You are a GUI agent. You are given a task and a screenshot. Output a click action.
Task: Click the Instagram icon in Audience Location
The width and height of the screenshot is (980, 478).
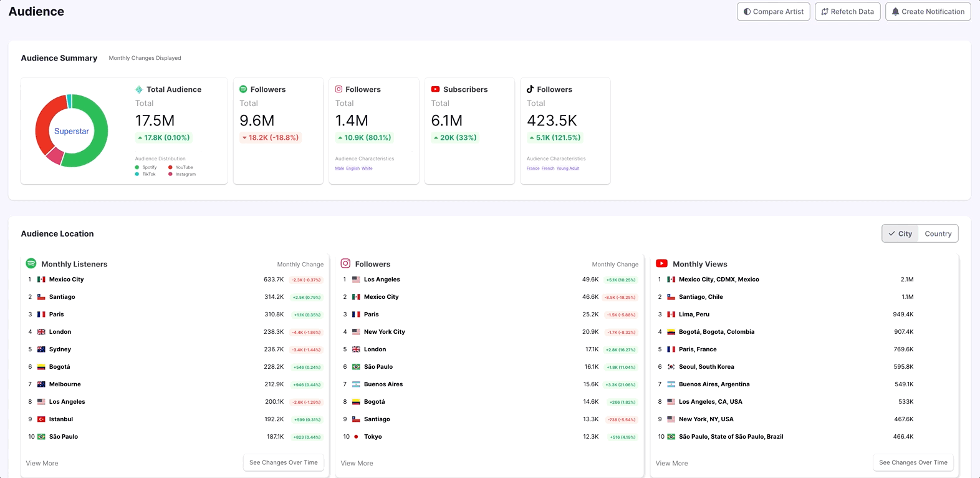(x=345, y=264)
